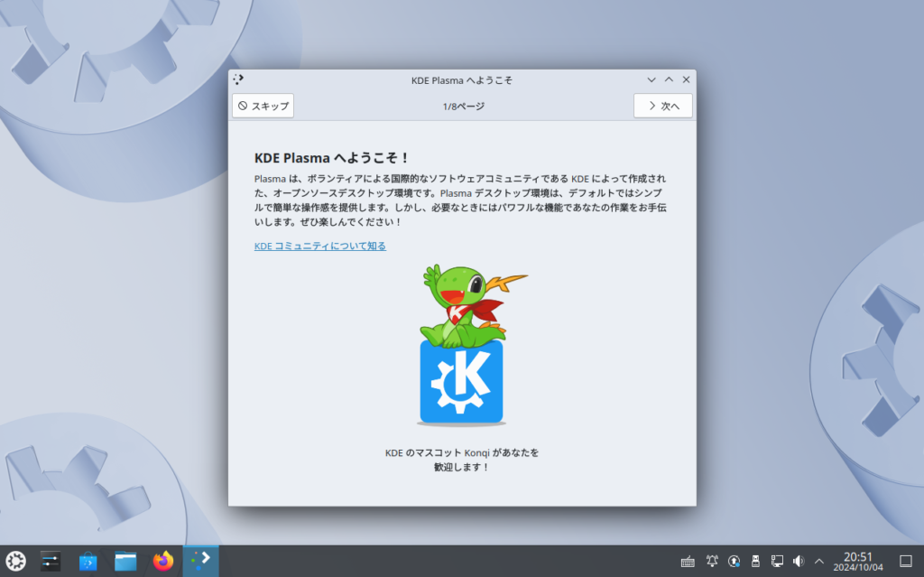Open the KDE コミュニティについて知る link
This screenshot has width=924, height=577.
pyautogui.click(x=319, y=246)
